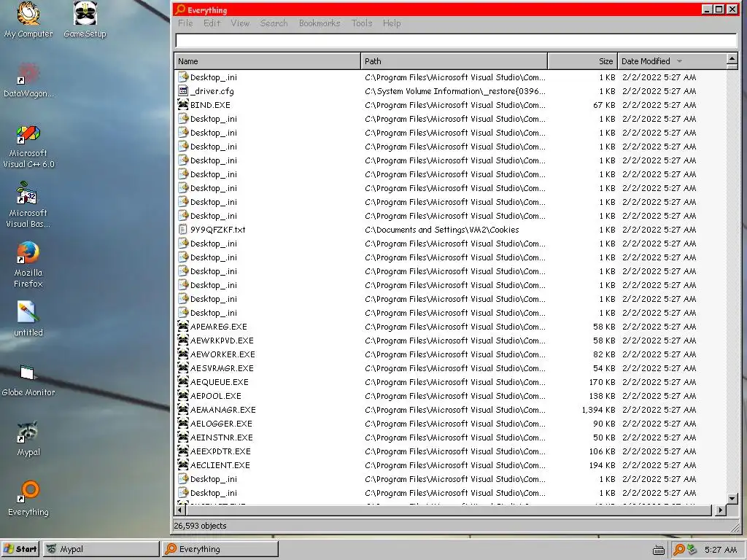747x560 pixels.
Task: Open the File menu
Action: (185, 23)
